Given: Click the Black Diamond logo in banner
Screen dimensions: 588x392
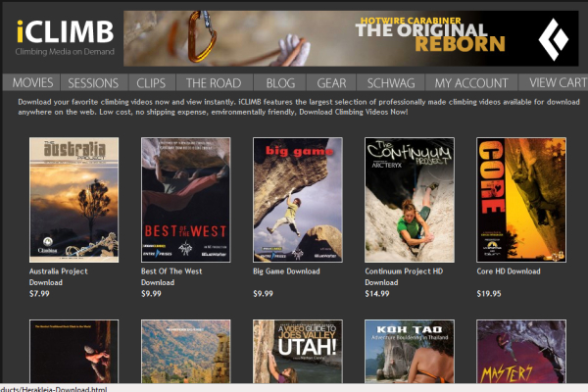Looking at the screenshot, I should point(553,39).
